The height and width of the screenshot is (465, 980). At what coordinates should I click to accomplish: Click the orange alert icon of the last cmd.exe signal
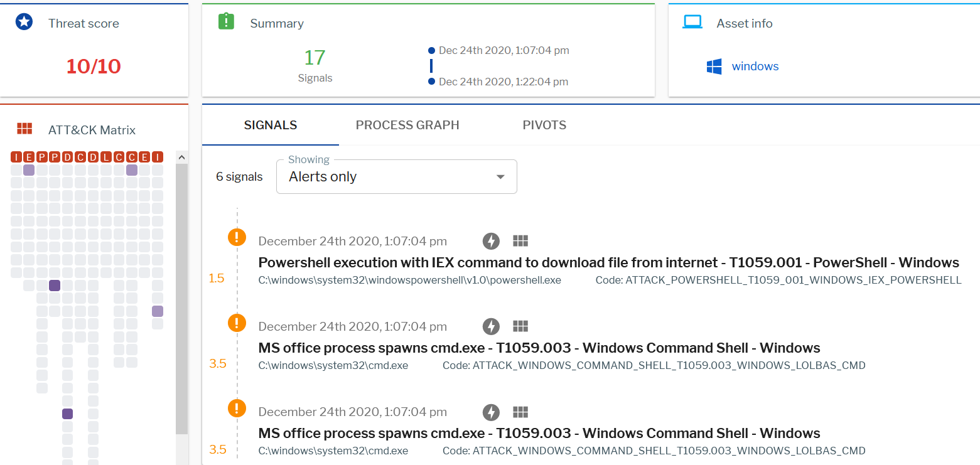tap(237, 408)
